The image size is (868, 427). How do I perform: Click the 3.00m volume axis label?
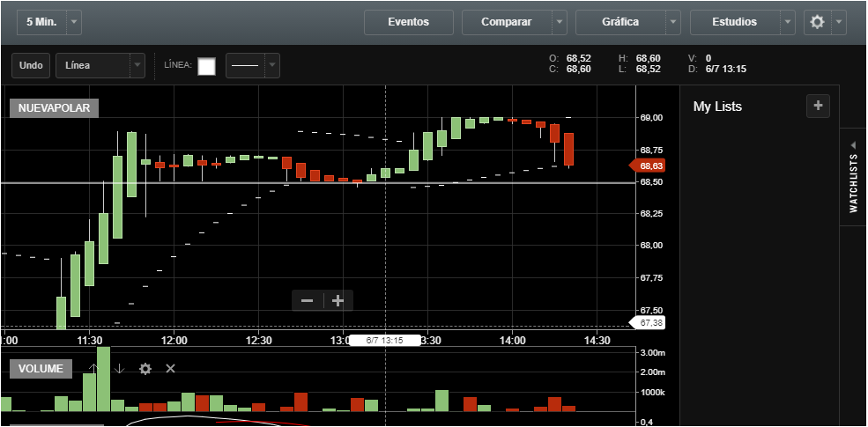point(652,353)
